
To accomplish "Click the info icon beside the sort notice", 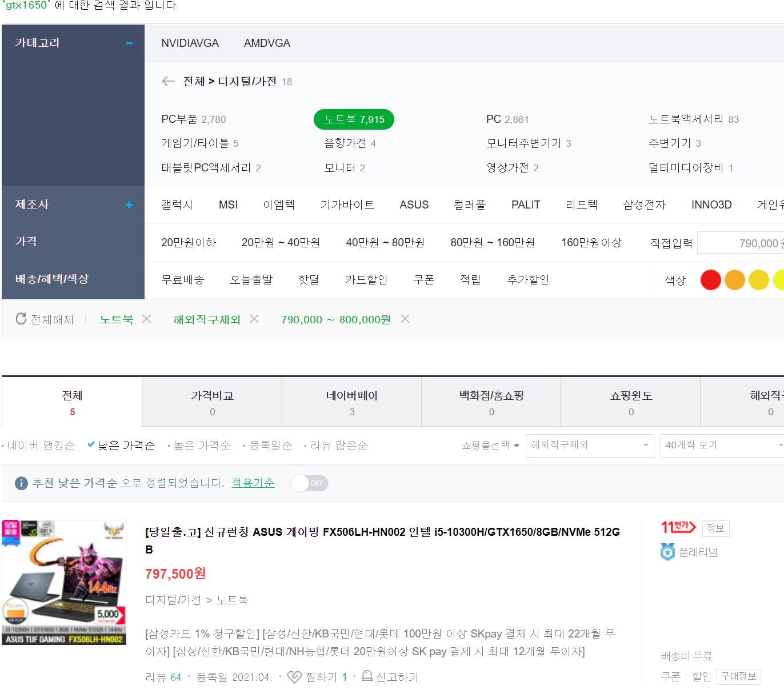I will pyautogui.click(x=21, y=483).
